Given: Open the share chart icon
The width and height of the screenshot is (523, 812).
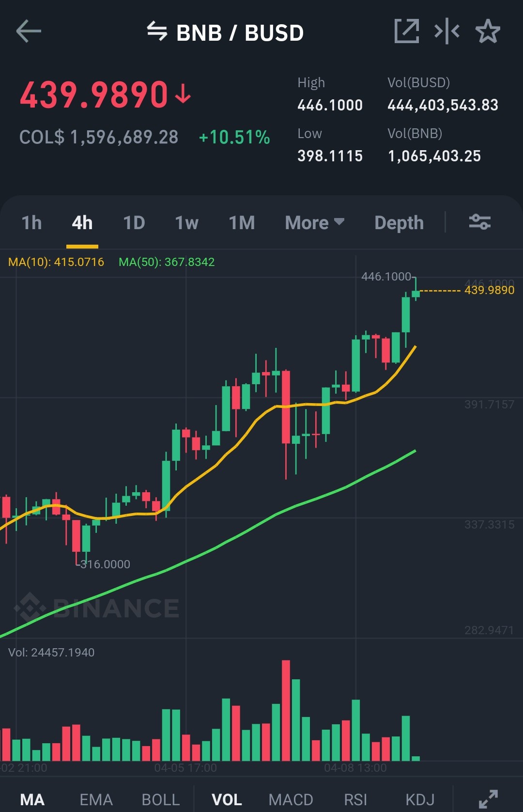Looking at the screenshot, I should click(407, 31).
